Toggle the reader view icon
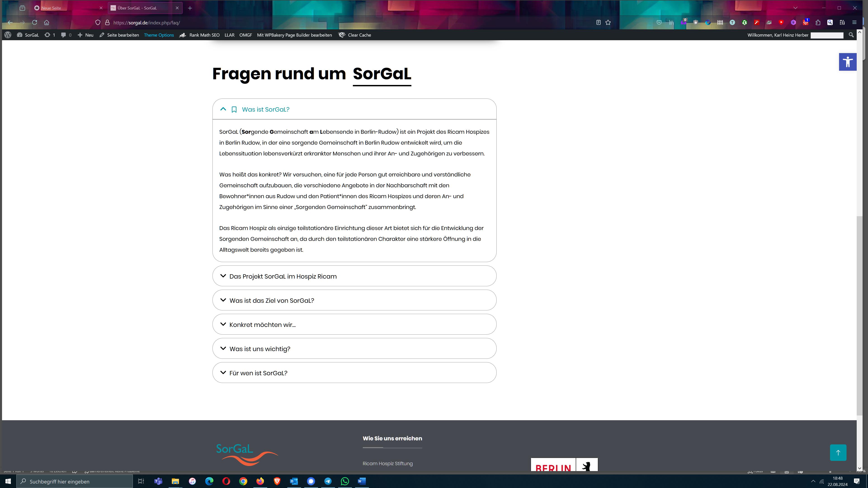This screenshot has width=868, height=488. (598, 23)
